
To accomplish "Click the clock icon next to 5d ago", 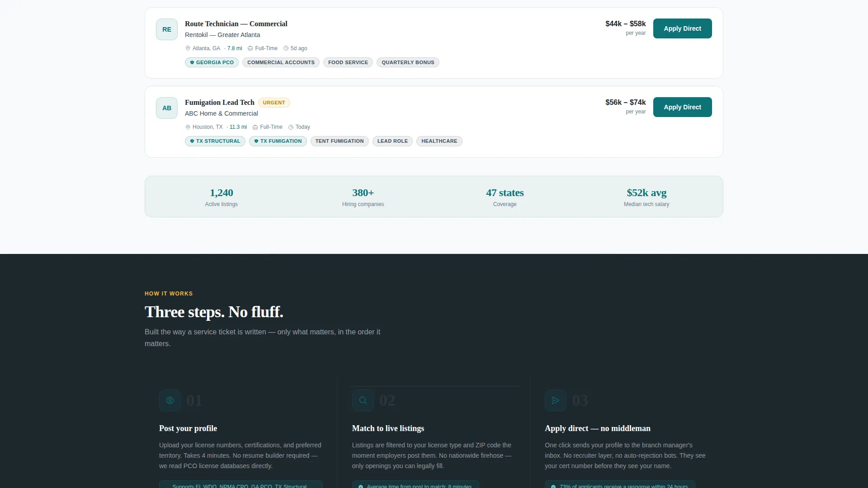I will coord(286,48).
